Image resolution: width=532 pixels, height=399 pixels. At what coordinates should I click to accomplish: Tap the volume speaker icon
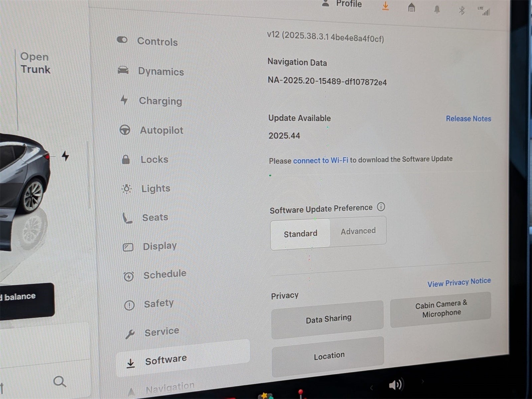(395, 385)
